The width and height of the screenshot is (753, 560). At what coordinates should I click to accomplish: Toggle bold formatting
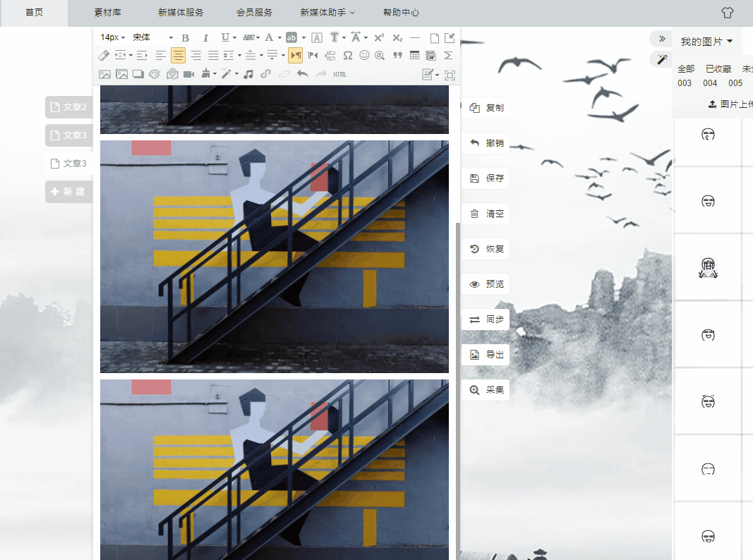tap(186, 38)
